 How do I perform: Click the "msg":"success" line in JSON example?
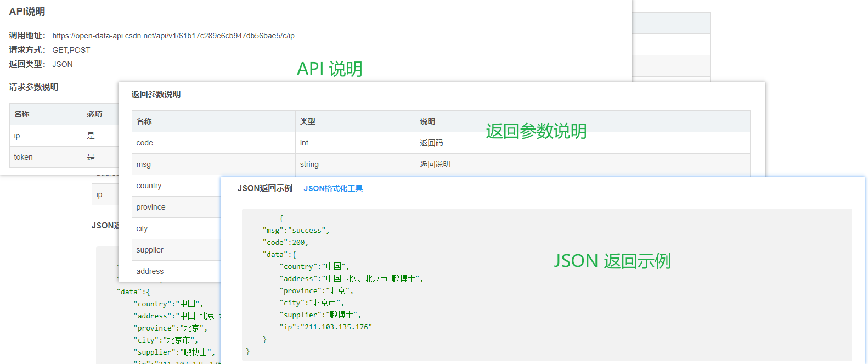[x=296, y=231]
